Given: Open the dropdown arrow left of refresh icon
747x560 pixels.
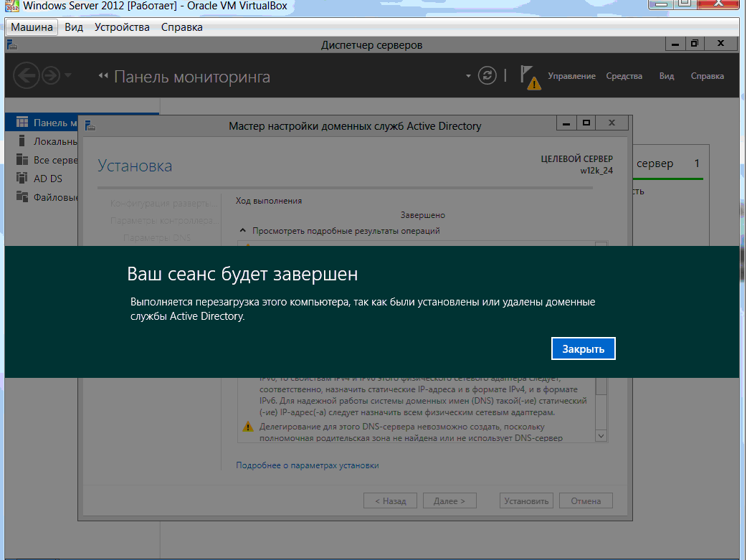Looking at the screenshot, I should [468, 76].
